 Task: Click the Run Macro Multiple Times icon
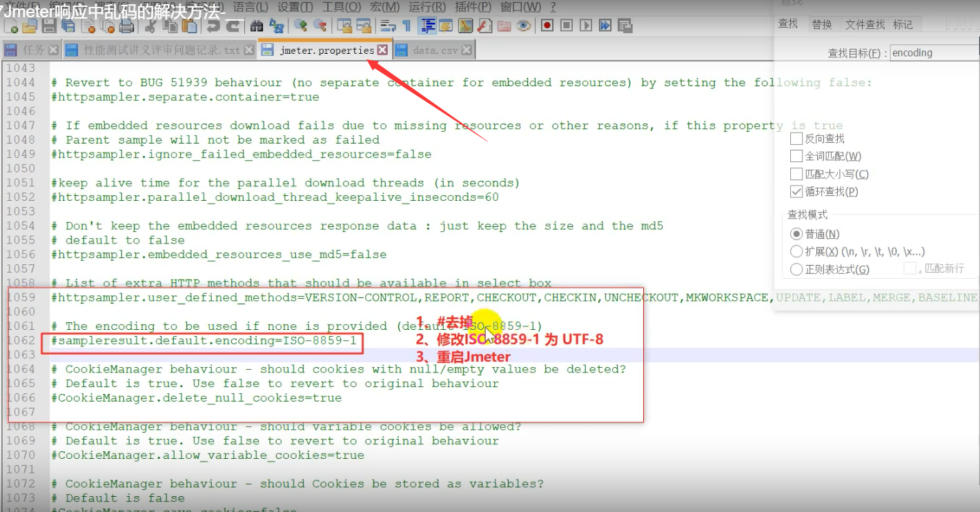point(605,26)
